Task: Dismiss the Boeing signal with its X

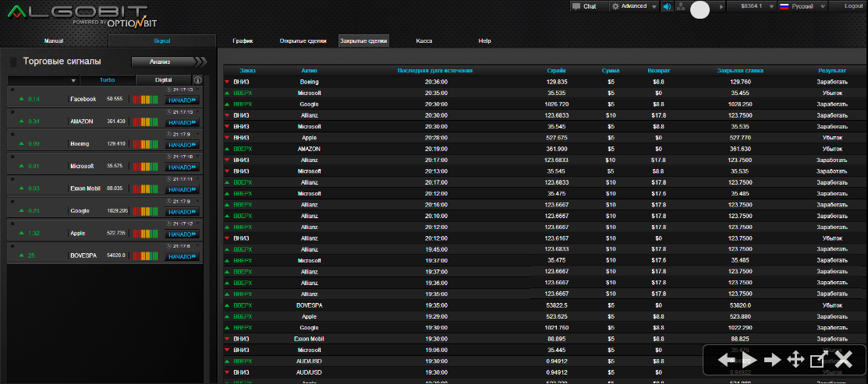Action: click(x=198, y=134)
